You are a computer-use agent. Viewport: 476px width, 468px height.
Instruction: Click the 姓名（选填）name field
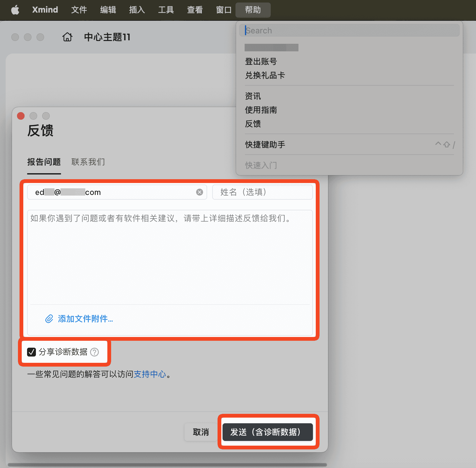click(x=262, y=192)
